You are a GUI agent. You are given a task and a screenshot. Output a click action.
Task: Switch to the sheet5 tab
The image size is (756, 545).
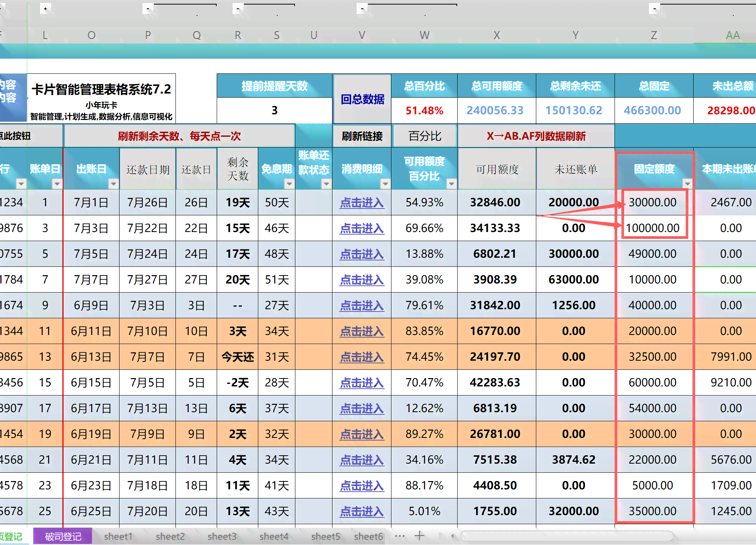tap(326, 536)
